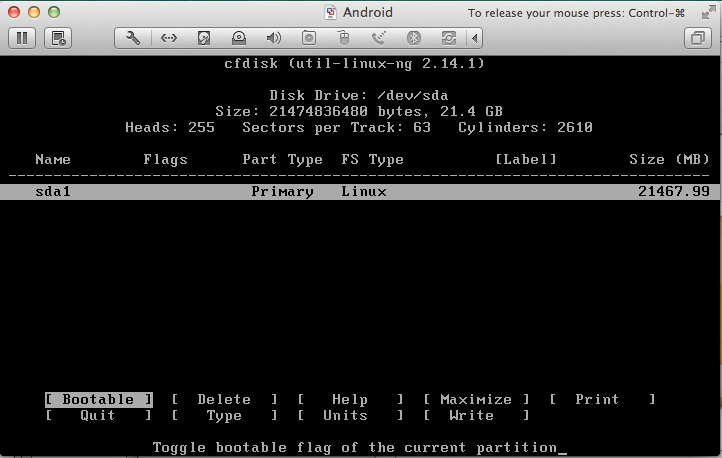Click the Size (MB) column header
Image resolution: width=722 pixels, height=458 pixels.
(x=669, y=160)
